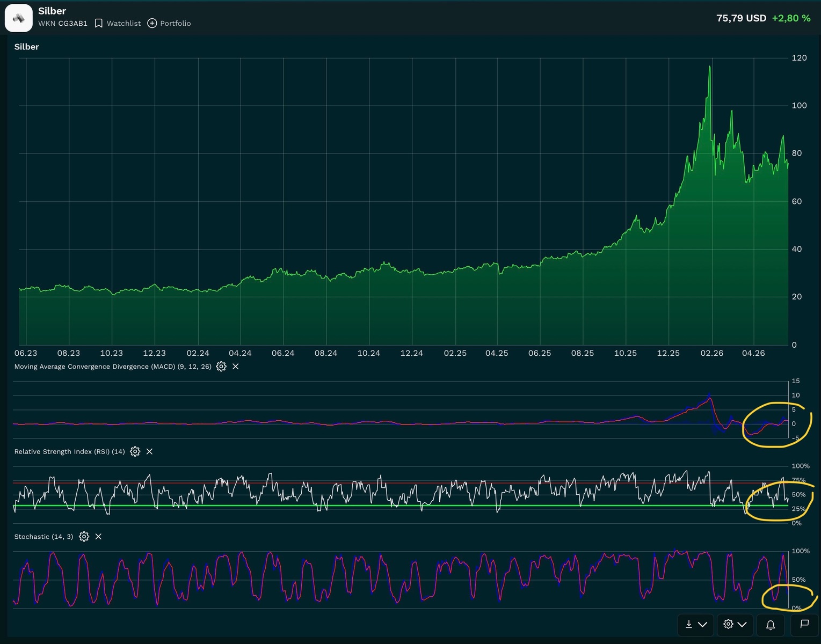Image resolution: width=821 pixels, height=644 pixels.
Task: Click the "06.24" date axis label
Action: pos(283,353)
